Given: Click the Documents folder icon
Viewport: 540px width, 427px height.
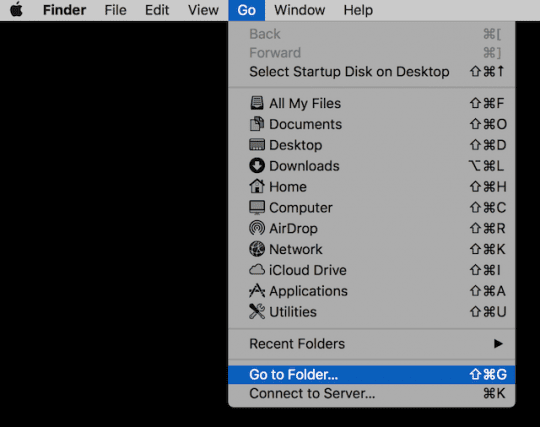Looking at the screenshot, I should 257,124.
